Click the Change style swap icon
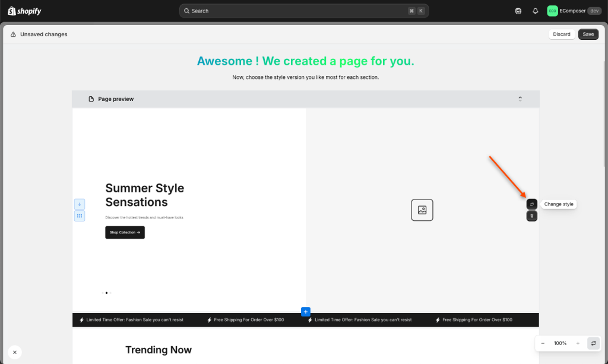This screenshot has width=608, height=364. pyautogui.click(x=531, y=204)
